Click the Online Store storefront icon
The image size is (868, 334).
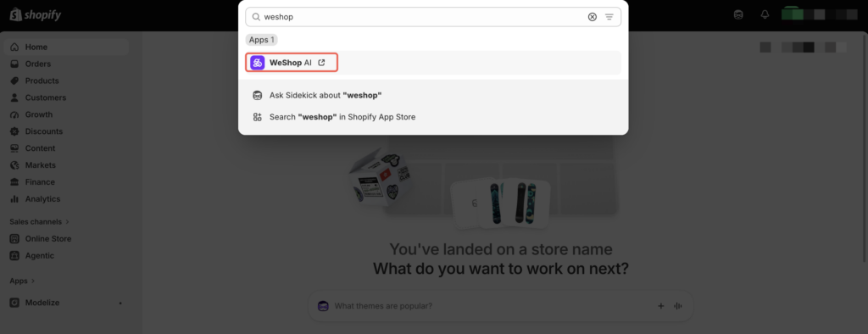point(14,239)
